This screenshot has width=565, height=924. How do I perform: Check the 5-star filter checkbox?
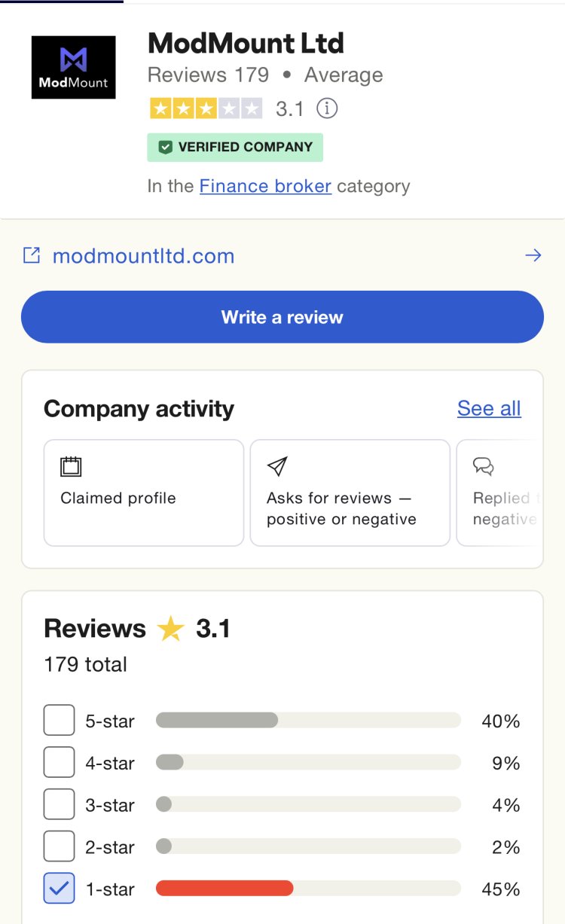click(x=60, y=721)
